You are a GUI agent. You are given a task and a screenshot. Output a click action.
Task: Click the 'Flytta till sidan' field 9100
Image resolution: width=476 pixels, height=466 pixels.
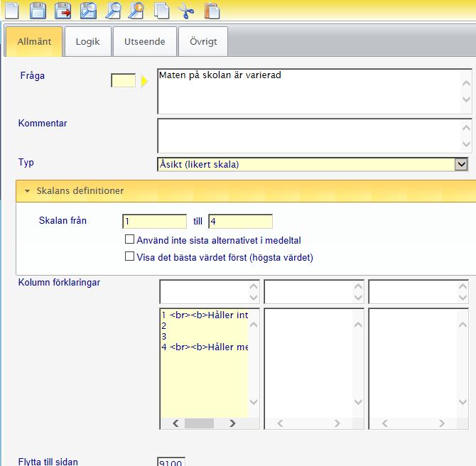171,462
